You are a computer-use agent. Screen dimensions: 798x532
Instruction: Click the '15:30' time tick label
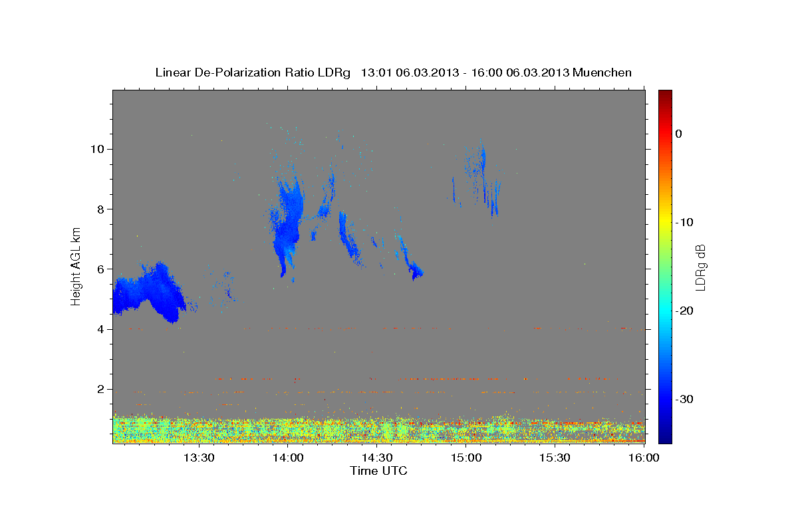pyautogui.click(x=556, y=458)
